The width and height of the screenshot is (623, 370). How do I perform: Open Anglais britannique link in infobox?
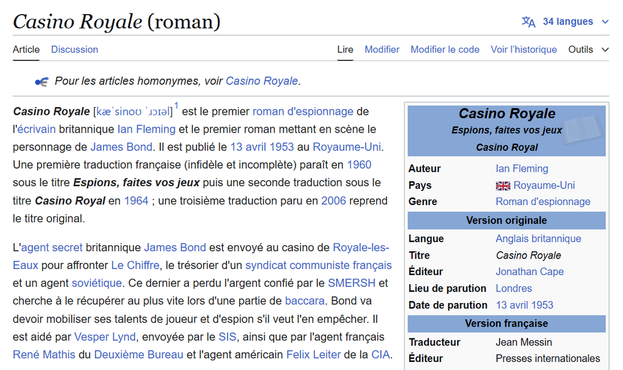point(538,239)
